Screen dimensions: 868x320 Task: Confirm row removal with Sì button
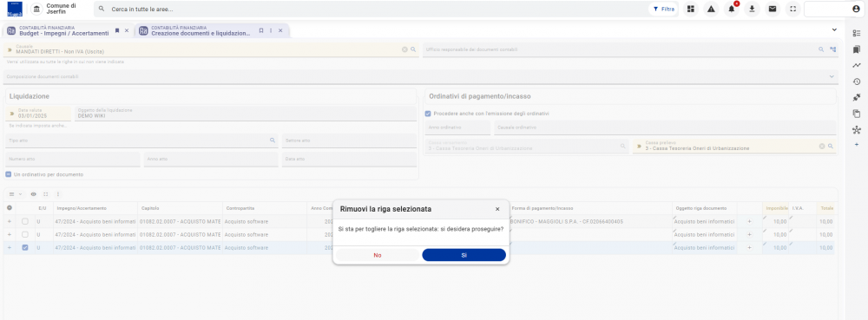tap(464, 255)
